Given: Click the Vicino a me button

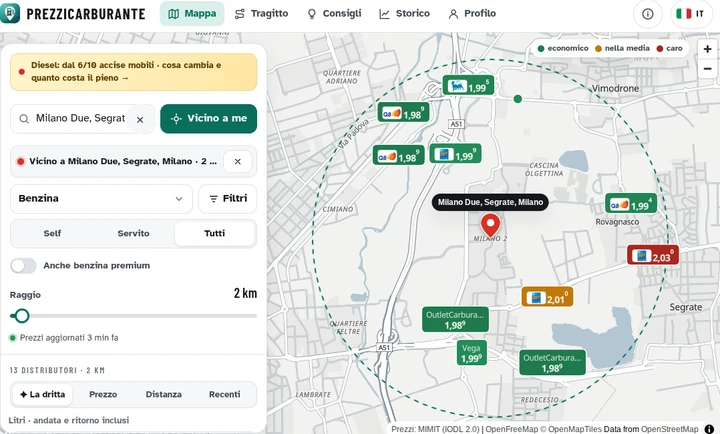Looking at the screenshot, I should [208, 118].
